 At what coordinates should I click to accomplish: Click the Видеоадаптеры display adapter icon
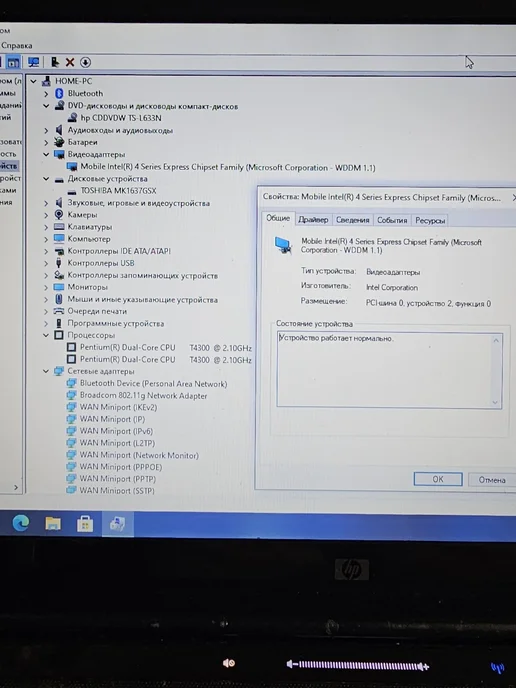click(x=59, y=154)
